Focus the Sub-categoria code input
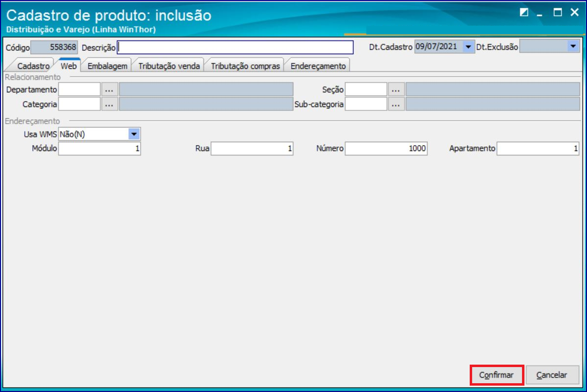The width and height of the screenshot is (587, 392). (366, 104)
